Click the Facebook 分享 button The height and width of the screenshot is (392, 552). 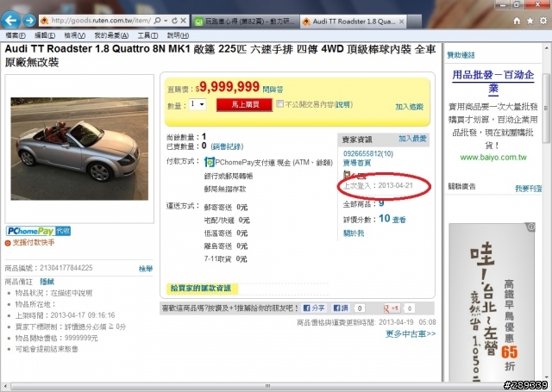pyautogui.click(x=314, y=308)
